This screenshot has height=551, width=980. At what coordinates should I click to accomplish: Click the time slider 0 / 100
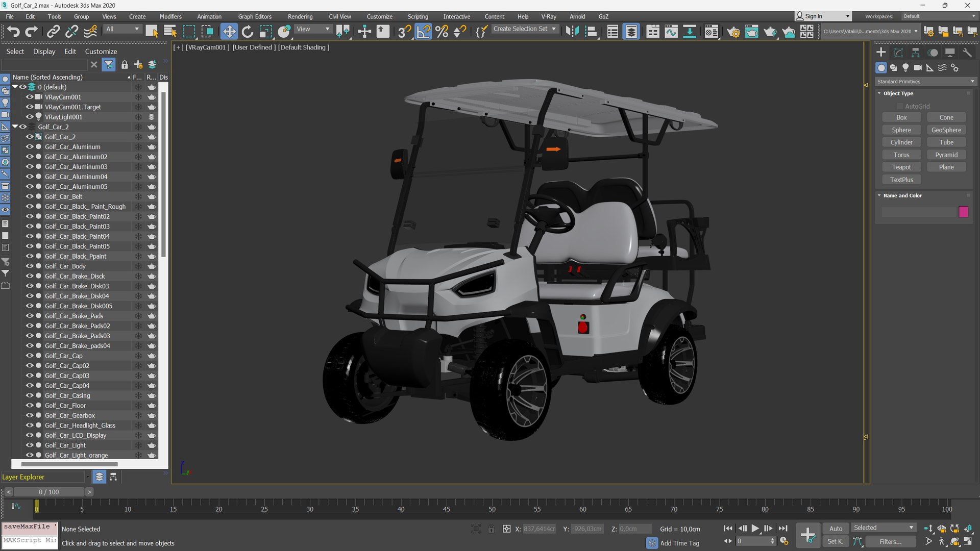point(49,492)
